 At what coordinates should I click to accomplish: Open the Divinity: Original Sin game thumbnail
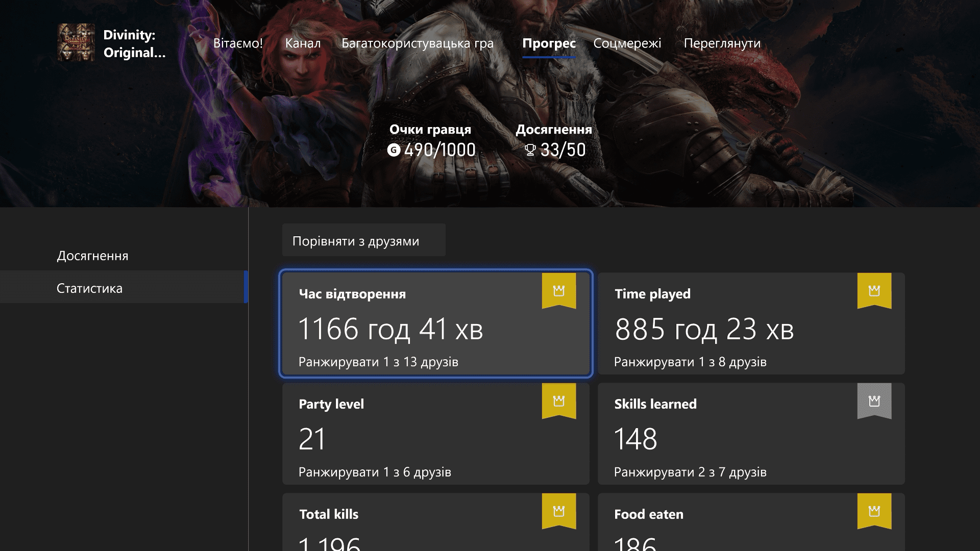click(76, 43)
